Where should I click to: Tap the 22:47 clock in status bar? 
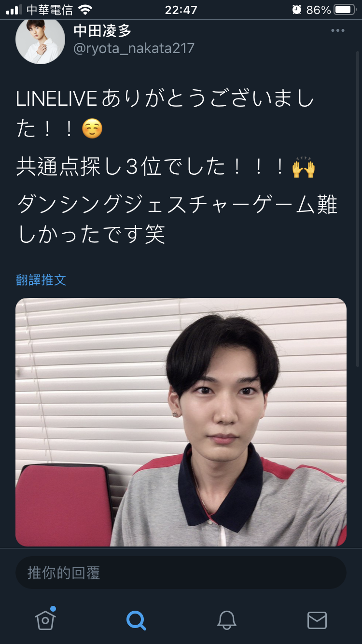coord(181,10)
